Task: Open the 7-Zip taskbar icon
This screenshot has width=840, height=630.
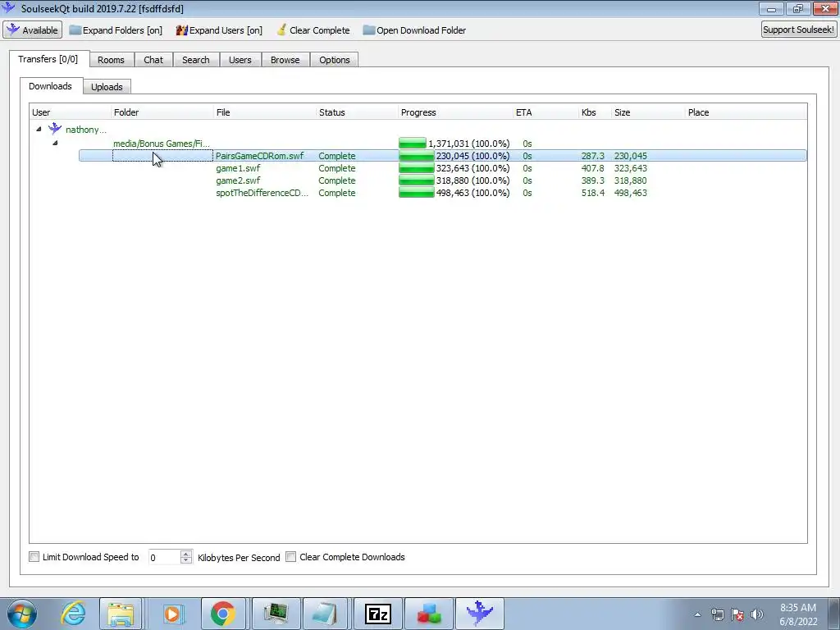Action: coord(377,614)
